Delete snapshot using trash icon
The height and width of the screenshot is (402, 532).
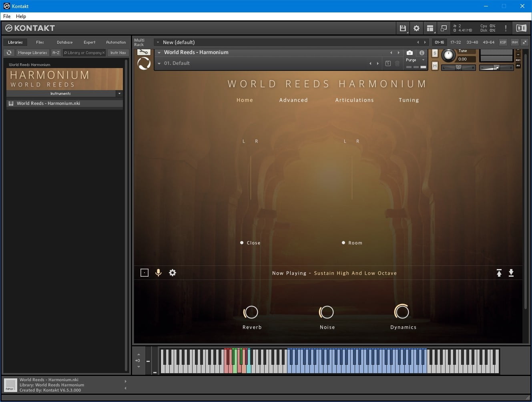[397, 63]
